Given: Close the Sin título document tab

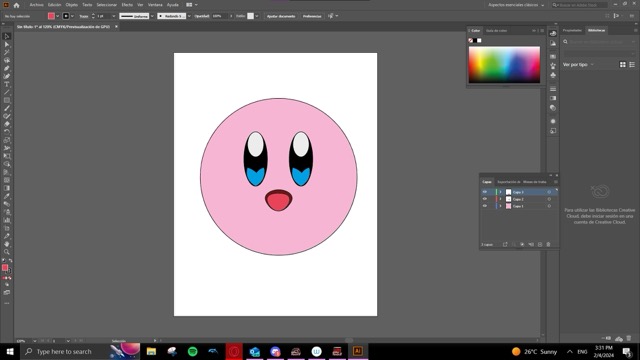Looking at the screenshot, I should 116,27.
